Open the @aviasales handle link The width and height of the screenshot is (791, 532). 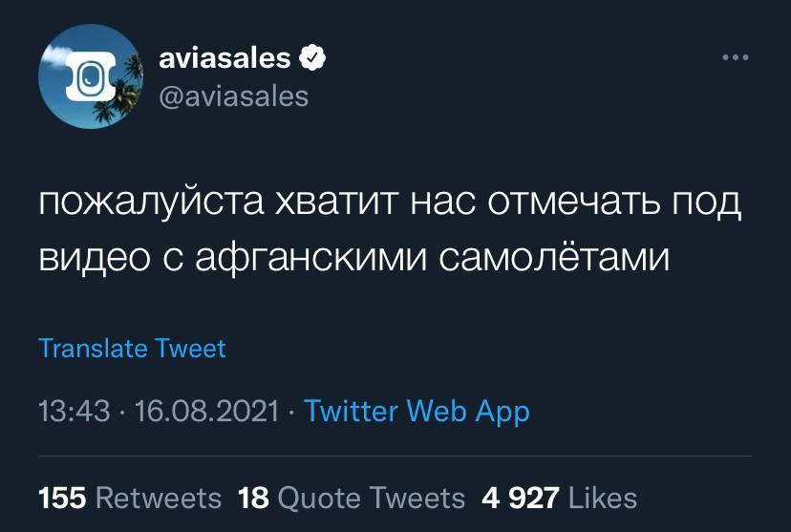point(231,96)
